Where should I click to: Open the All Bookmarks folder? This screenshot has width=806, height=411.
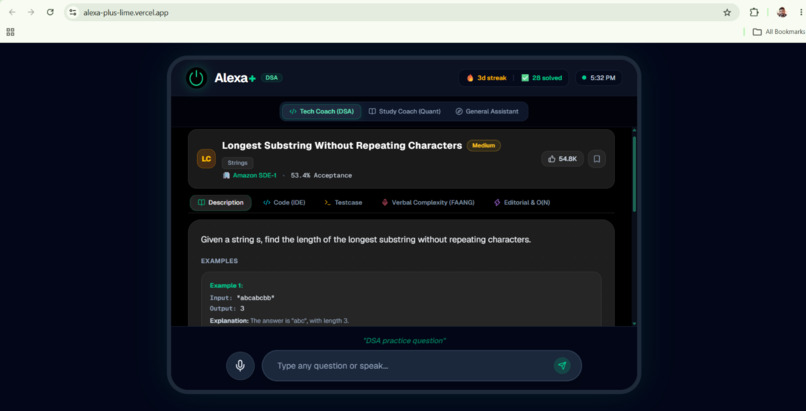click(x=778, y=32)
